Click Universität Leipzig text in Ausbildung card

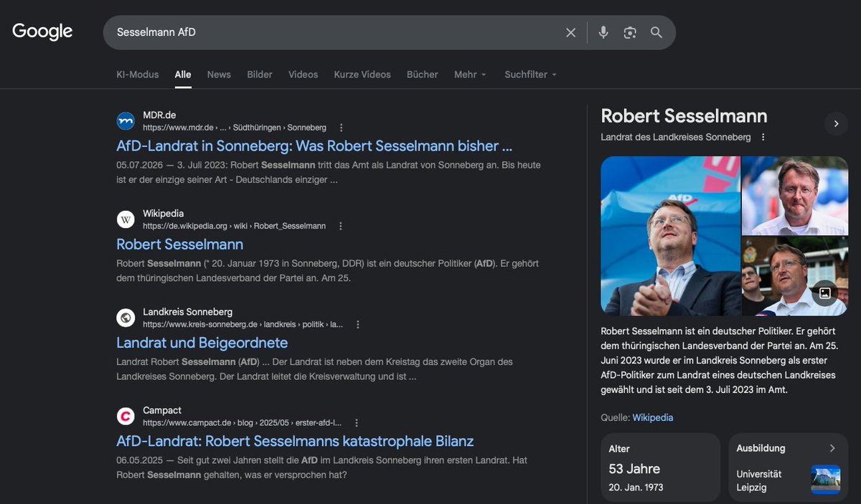point(759,480)
